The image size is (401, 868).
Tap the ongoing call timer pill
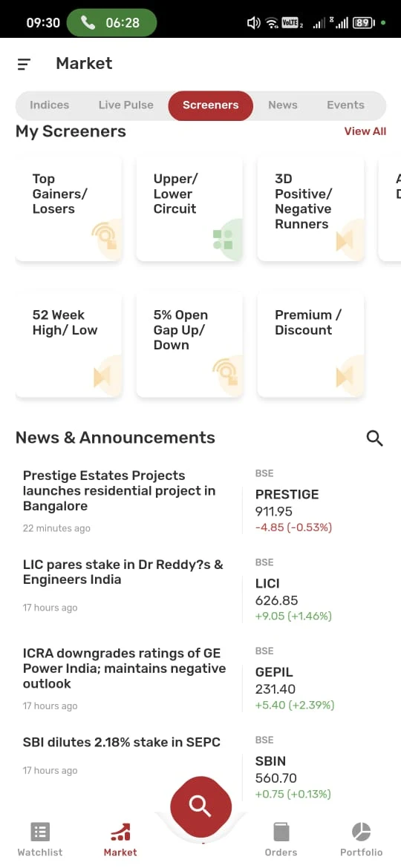(x=112, y=23)
